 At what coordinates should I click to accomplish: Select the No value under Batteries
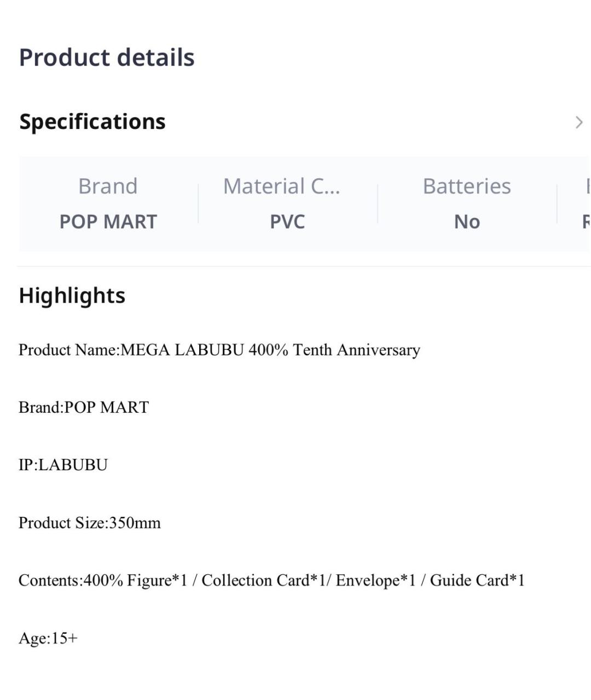click(467, 221)
